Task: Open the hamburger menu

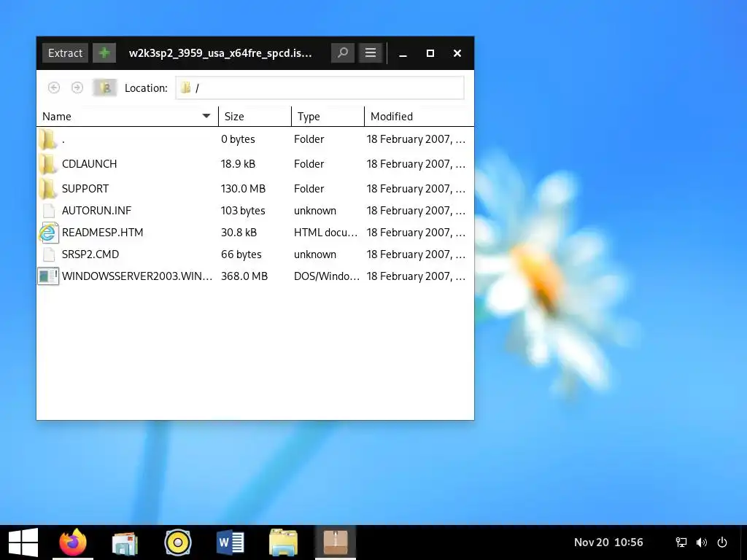Action: pos(371,52)
